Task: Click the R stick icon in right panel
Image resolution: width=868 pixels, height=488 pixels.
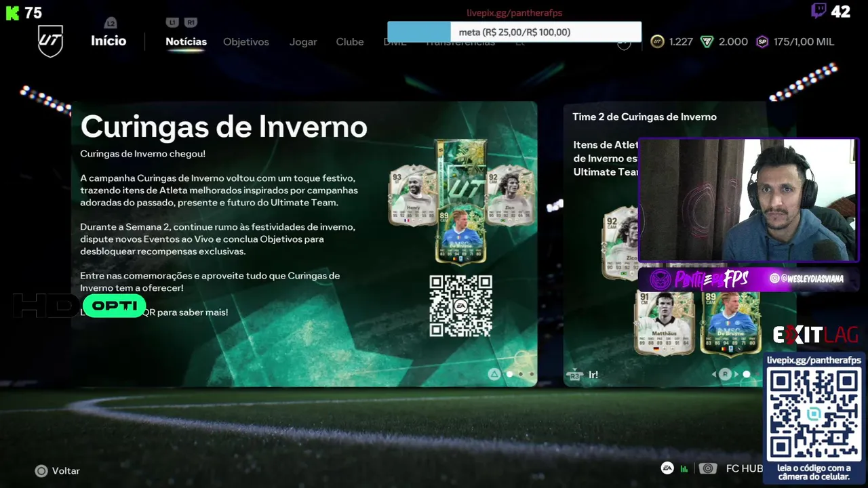Action: click(x=725, y=374)
